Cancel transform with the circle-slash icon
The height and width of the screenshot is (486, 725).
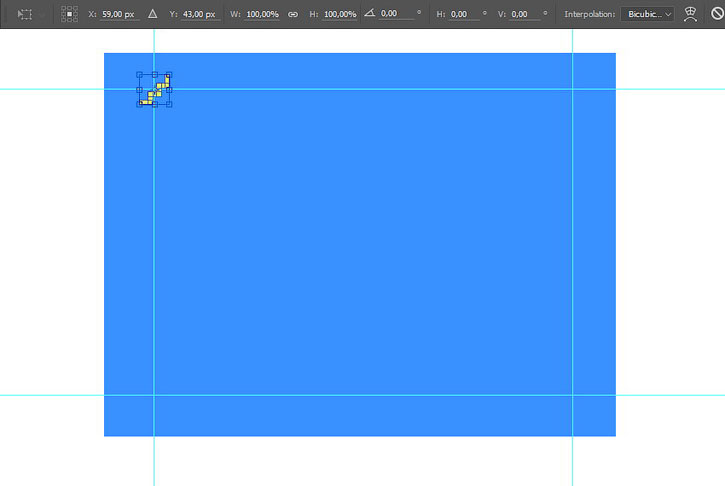coord(717,14)
